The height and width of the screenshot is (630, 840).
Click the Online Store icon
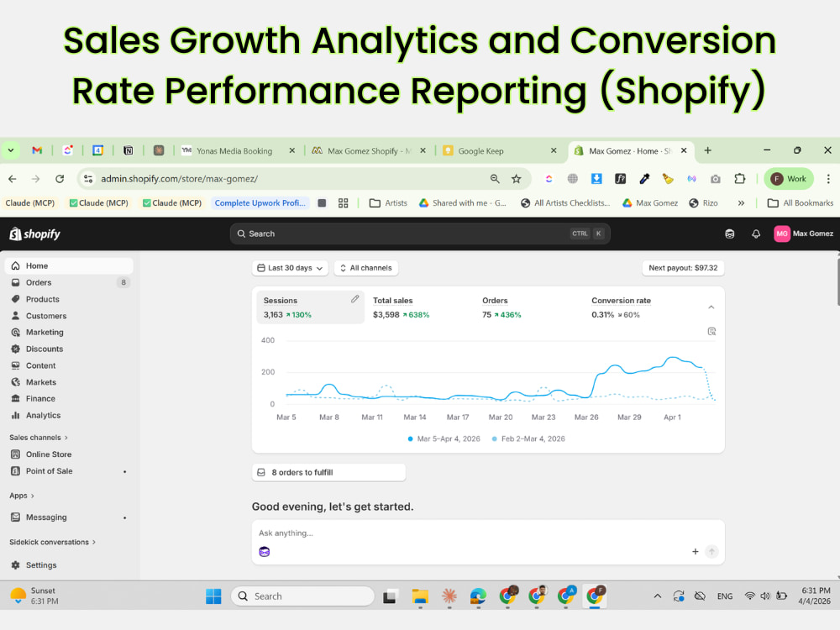pos(15,454)
